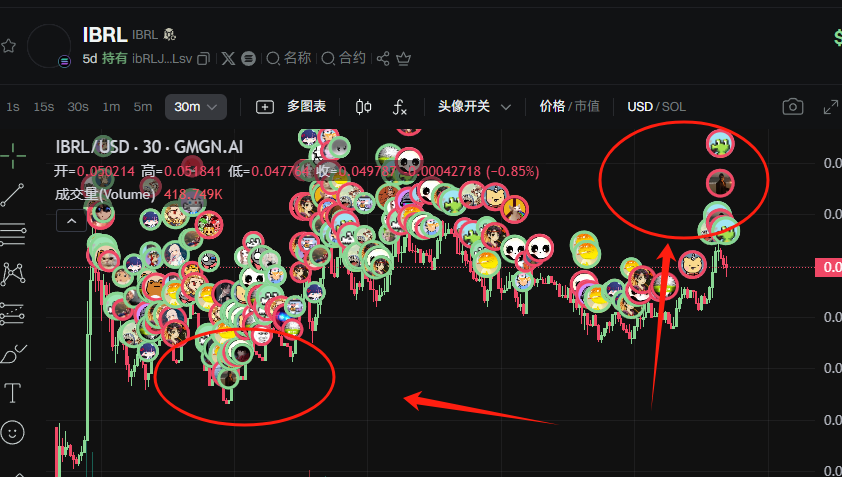Screen dimensions: 842x477
Task: Select the crosshair cursor tool
Action: pyautogui.click(x=13, y=156)
